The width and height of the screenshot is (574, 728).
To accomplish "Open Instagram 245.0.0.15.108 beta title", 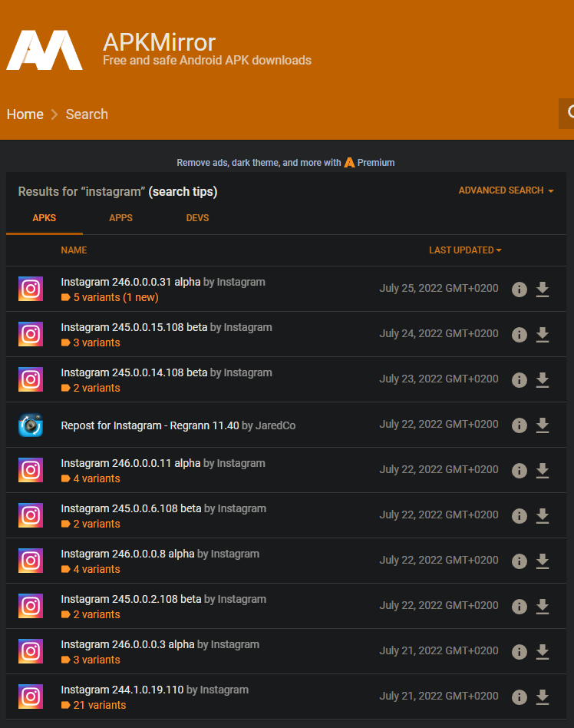I will (x=134, y=327).
